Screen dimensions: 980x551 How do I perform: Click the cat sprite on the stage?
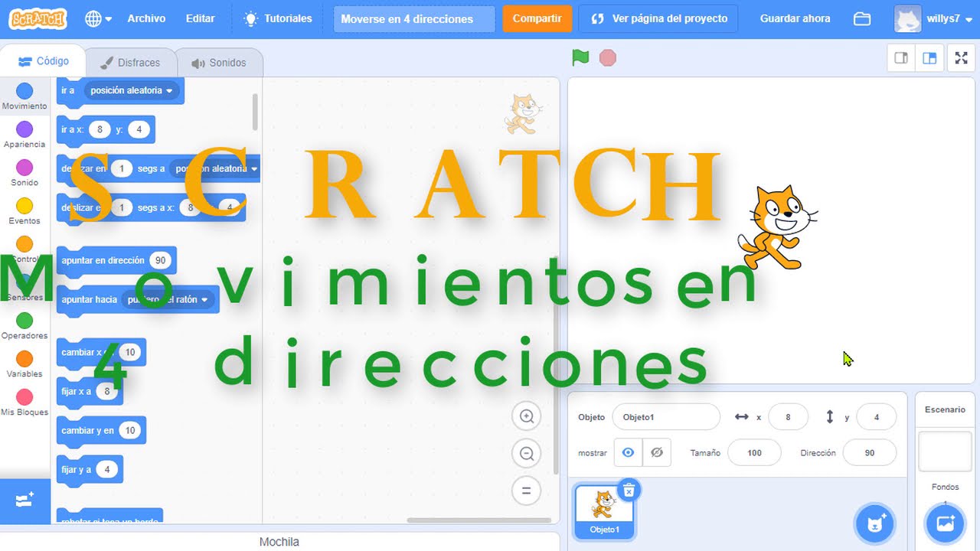[776, 227]
